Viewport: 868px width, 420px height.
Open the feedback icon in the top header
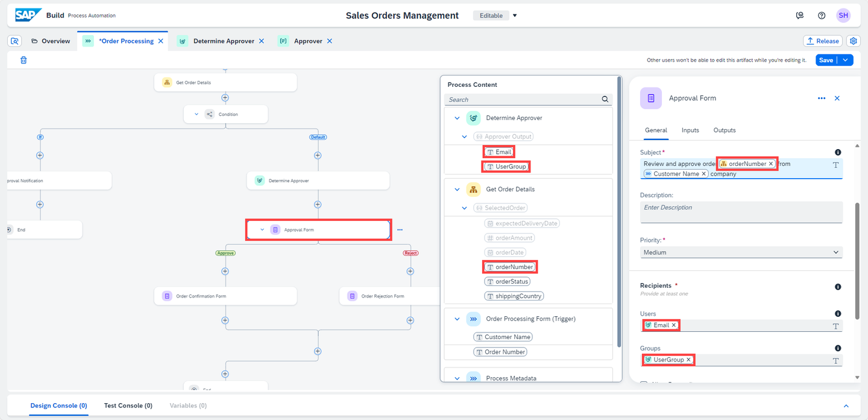click(x=800, y=16)
